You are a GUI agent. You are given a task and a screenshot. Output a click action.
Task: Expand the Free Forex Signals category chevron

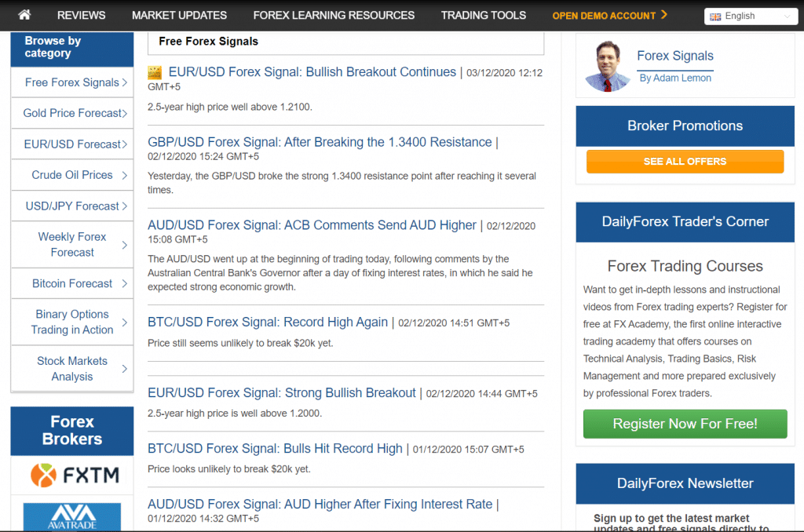tap(125, 82)
